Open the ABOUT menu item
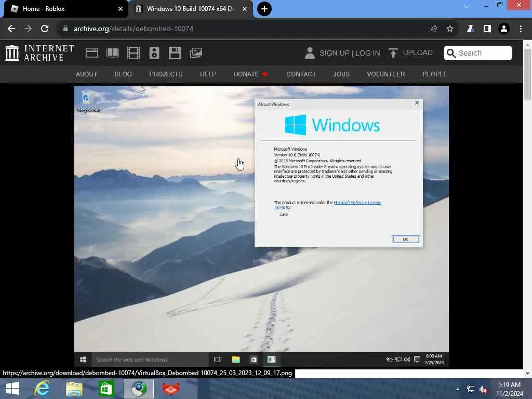Image resolution: width=532 pixels, height=399 pixels. click(x=87, y=74)
